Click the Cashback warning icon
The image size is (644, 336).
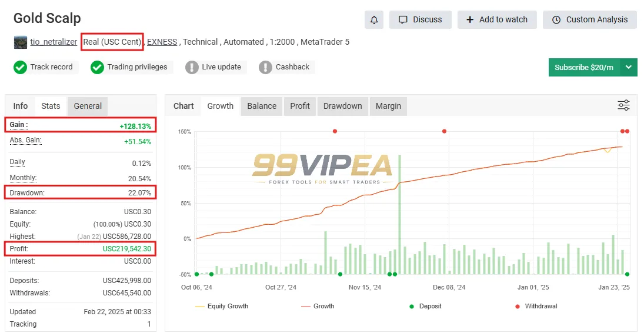click(x=265, y=67)
